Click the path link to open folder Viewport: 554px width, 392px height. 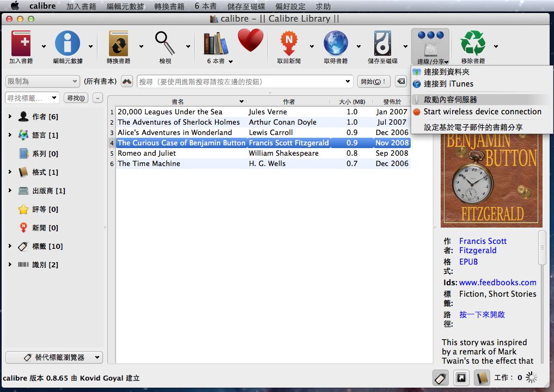[x=482, y=315]
